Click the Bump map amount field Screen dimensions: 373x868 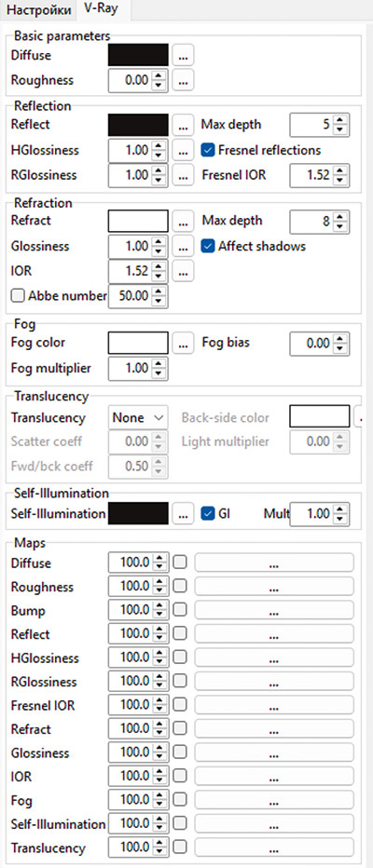(x=130, y=610)
